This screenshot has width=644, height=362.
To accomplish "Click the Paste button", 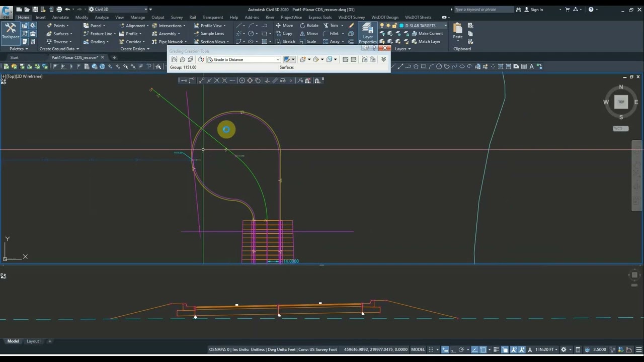I will tap(458, 31).
